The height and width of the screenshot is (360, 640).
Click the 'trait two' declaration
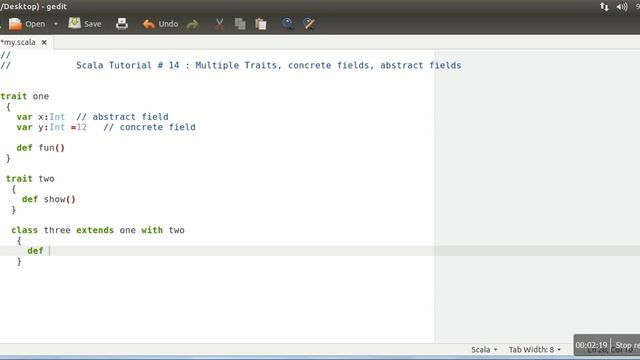(x=30, y=179)
